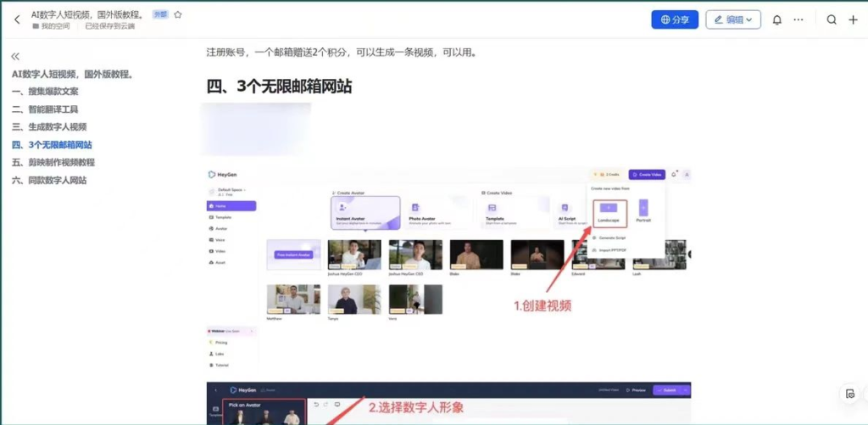Screen dimensions: 868x425
Task: Click Asset in HeyGen screenshot sidebar
Action: [217, 262]
